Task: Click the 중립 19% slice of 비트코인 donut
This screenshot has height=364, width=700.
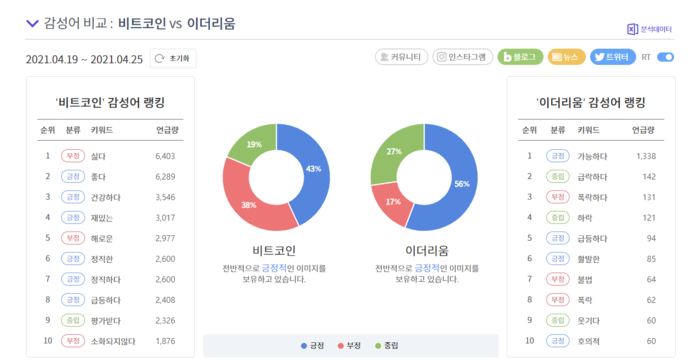Action: [x=254, y=144]
